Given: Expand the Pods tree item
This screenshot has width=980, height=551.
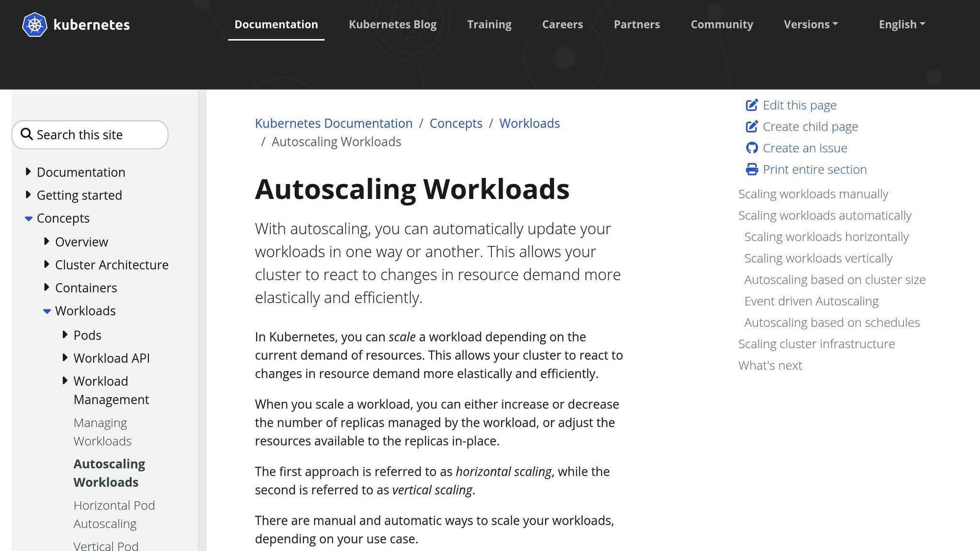Looking at the screenshot, I should pos(65,335).
